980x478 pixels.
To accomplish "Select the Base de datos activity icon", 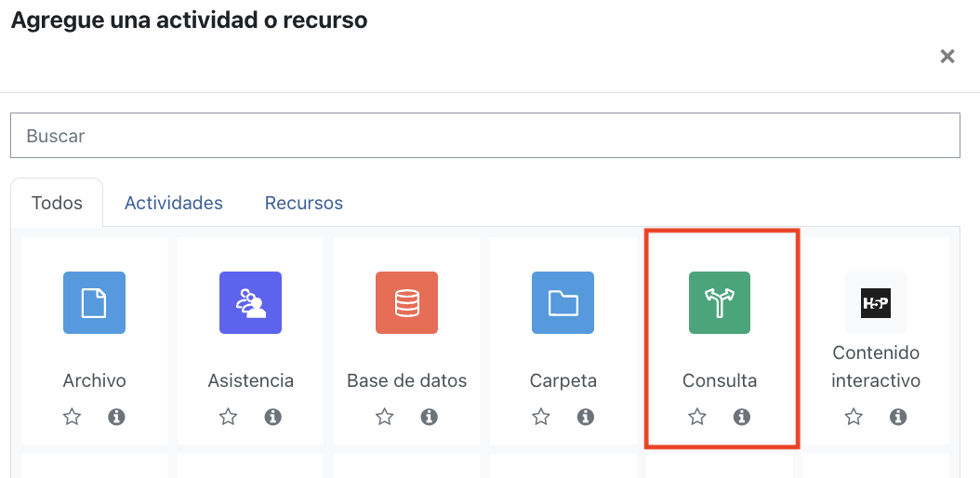I will pyautogui.click(x=407, y=302).
